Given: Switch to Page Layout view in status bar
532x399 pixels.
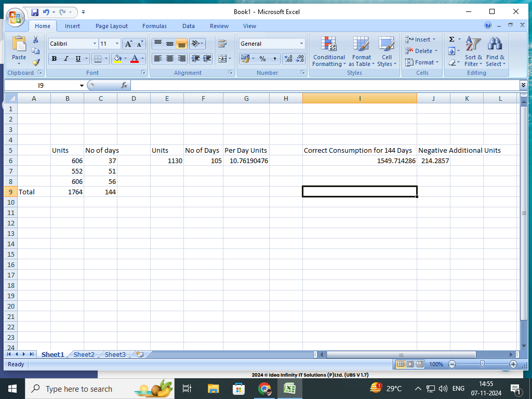Looking at the screenshot, I should coord(410,364).
